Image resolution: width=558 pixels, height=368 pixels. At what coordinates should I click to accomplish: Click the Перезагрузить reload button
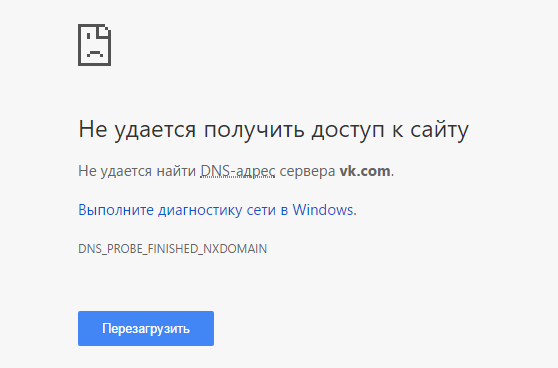[146, 328]
